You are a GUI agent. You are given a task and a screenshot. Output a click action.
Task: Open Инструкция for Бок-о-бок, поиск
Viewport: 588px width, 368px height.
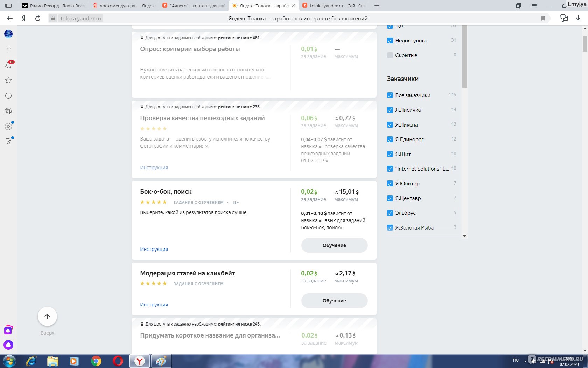tap(154, 249)
